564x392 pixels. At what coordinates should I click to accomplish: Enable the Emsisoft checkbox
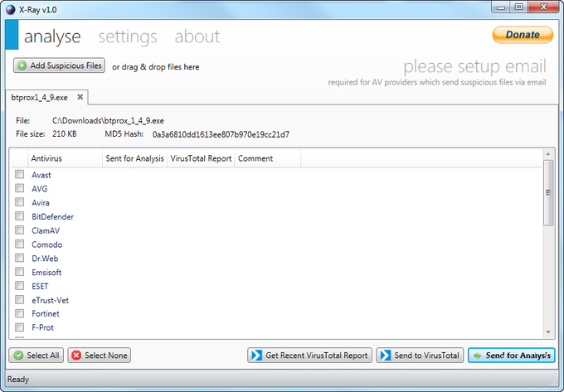(x=19, y=272)
